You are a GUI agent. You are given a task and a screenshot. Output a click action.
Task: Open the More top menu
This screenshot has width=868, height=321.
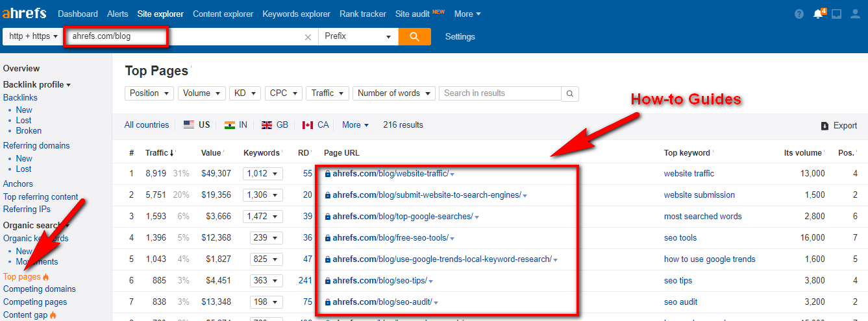(467, 14)
